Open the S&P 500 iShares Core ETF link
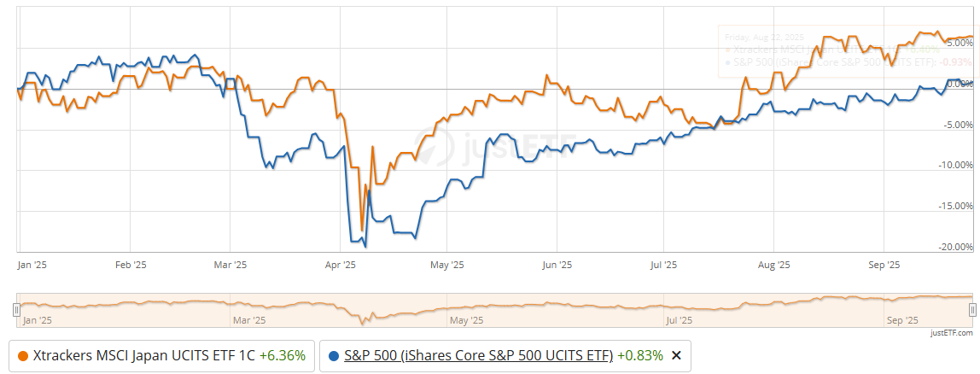 click(478, 356)
